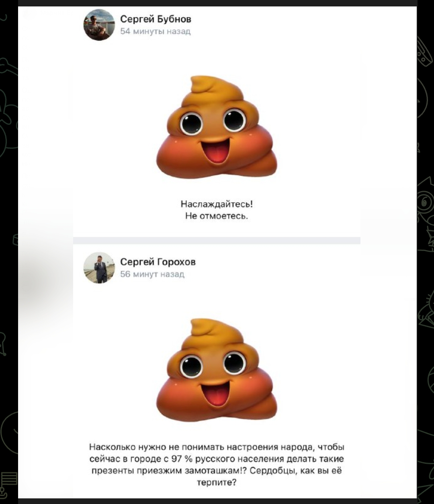Click the last word 'терпите?' in the second post
The width and height of the screenshot is (434, 504).
(217, 483)
